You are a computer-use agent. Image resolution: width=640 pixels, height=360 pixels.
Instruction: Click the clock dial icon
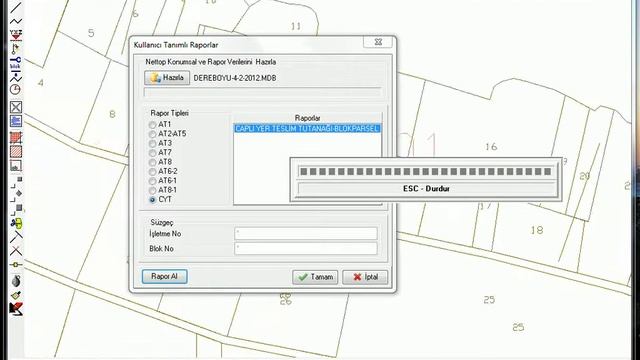[x=16, y=89]
